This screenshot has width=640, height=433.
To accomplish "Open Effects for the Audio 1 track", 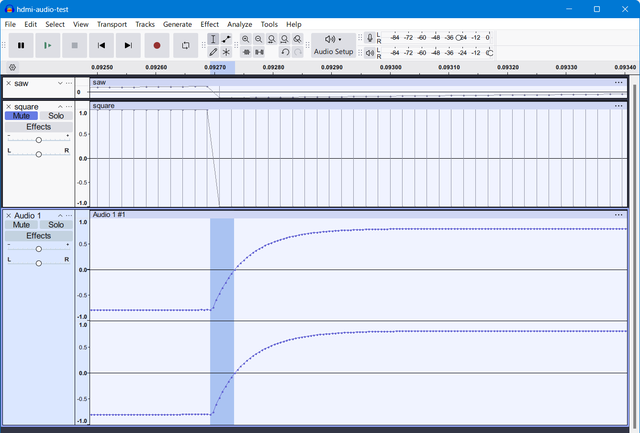I will point(39,236).
